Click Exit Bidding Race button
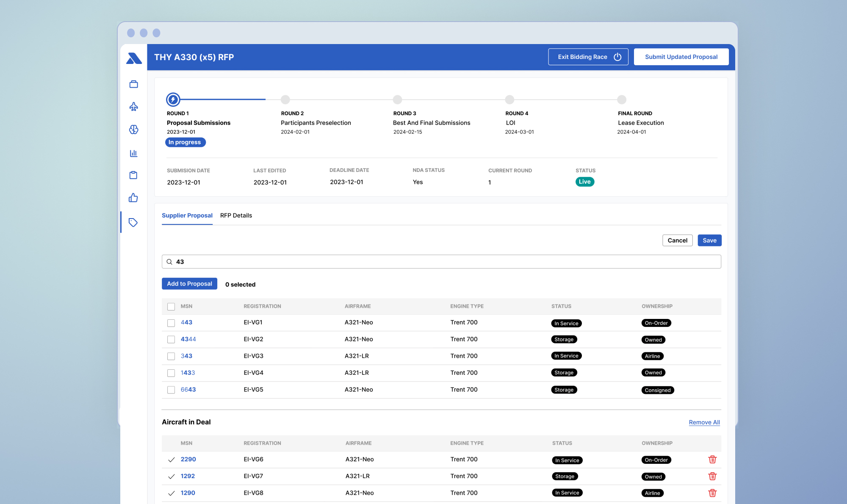 [x=588, y=57]
